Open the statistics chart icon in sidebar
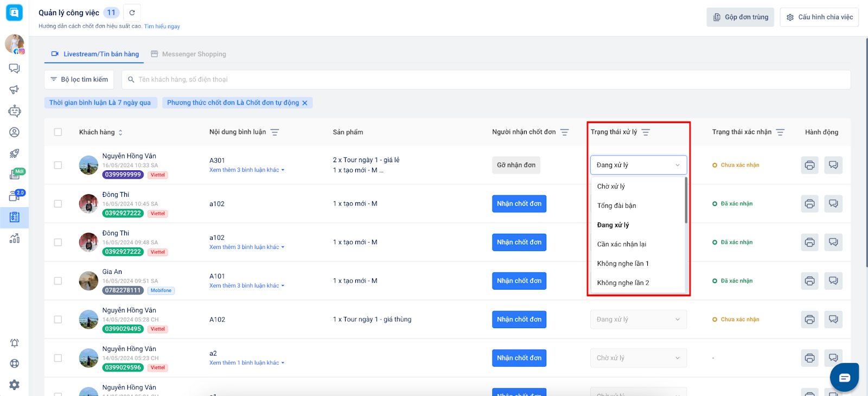Viewport: 868px width, 396px height. pos(15,238)
